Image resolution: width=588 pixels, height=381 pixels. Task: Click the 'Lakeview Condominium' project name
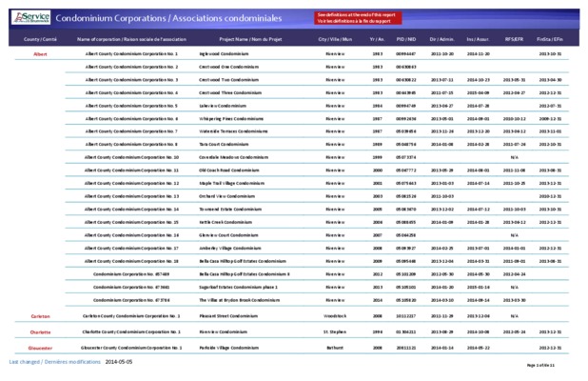pos(223,106)
